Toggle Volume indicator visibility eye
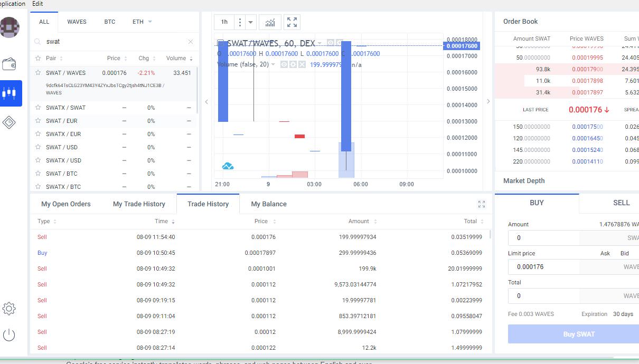This screenshot has height=364, width=639. 284,64
